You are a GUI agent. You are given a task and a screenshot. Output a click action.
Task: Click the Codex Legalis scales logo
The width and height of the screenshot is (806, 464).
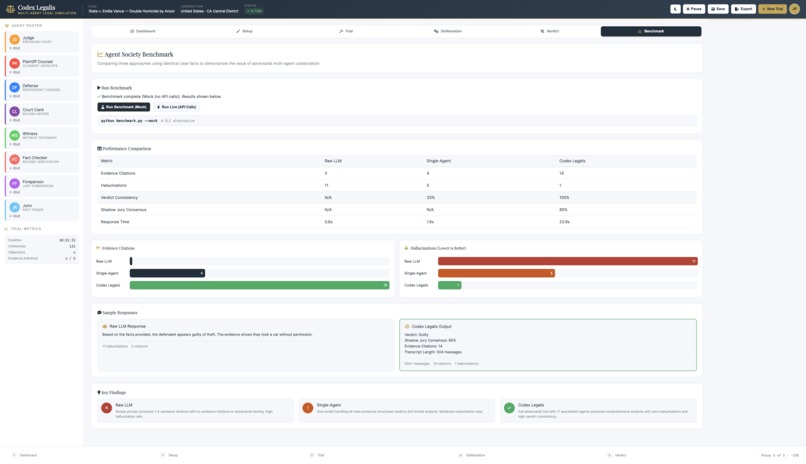click(x=10, y=9)
